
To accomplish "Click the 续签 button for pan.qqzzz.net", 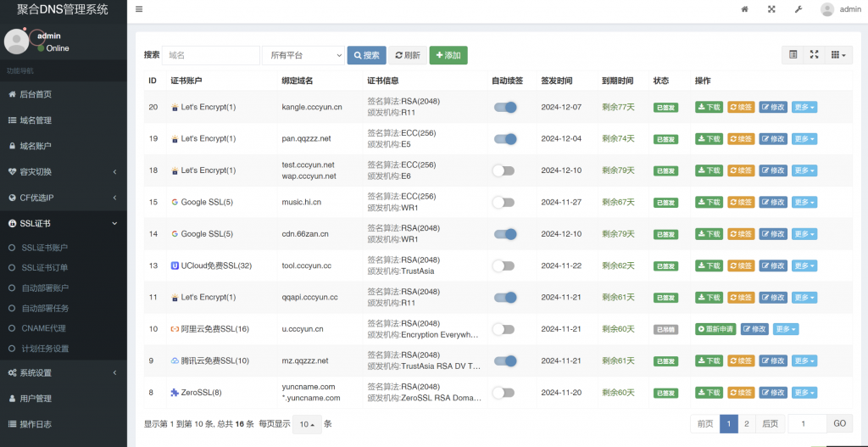I will [x=741, y=138].
